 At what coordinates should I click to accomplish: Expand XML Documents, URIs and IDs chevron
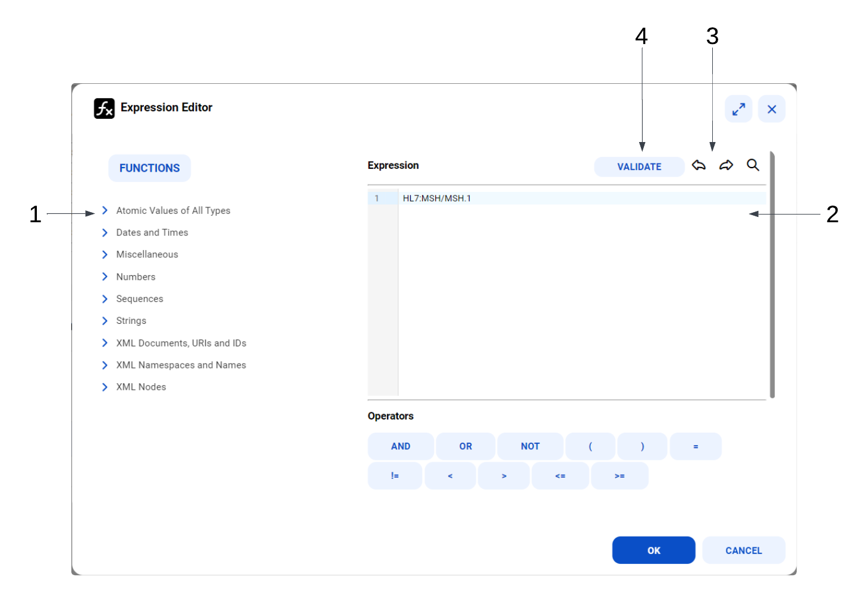click(105, 343)
